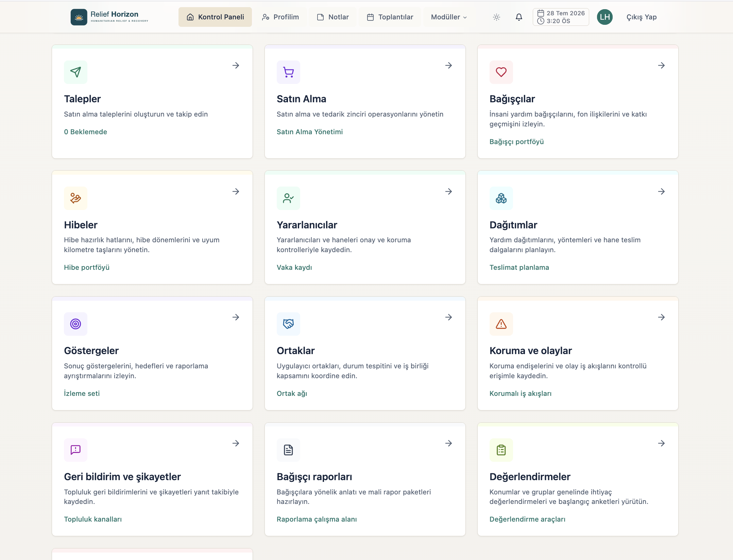The height and width of the screenshot is (560, 733).
Task: Click the Dağıtımlar boxes icon
Action: click(501, 198)
